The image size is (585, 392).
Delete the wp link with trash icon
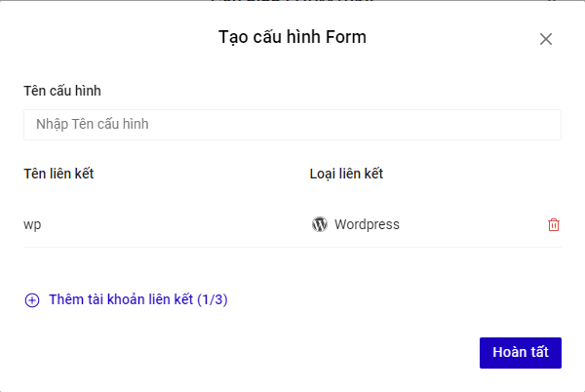tap(554, 224)
